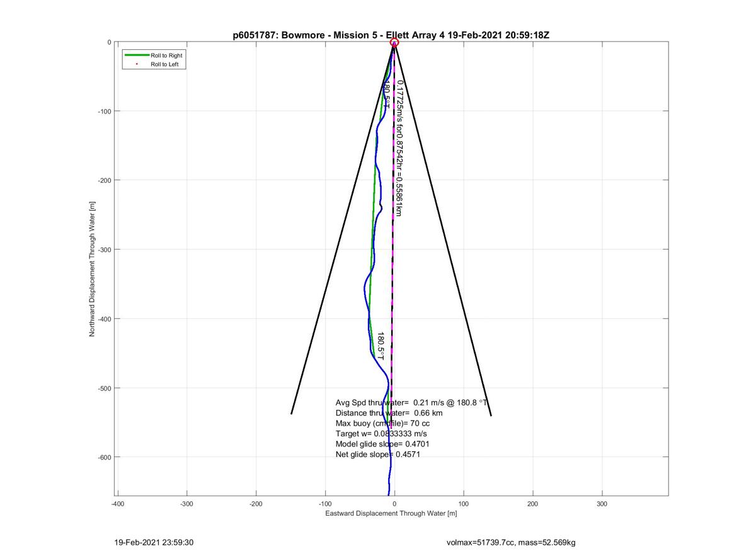Viewport: 756px width, 558px height.
Task: Select the 'Net glide slope= 0.4571' annotation
Action: pyautogui.click(x=377, y=454)
